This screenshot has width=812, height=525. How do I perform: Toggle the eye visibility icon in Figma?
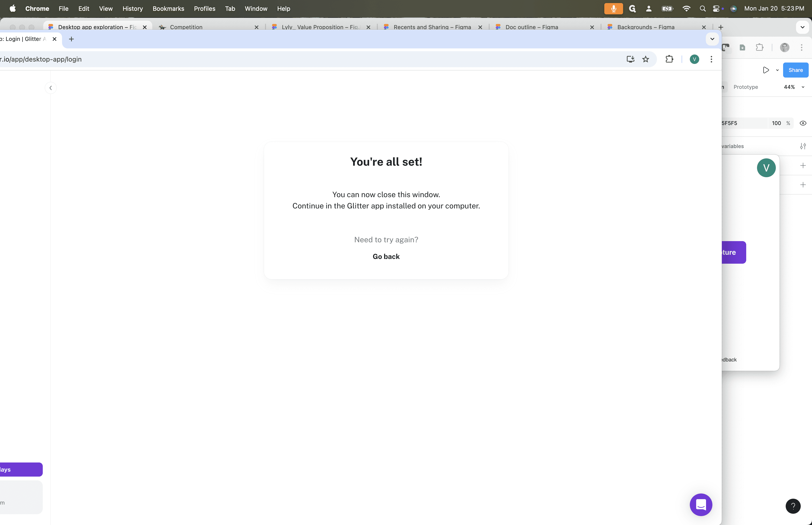[x=803, y=123]
